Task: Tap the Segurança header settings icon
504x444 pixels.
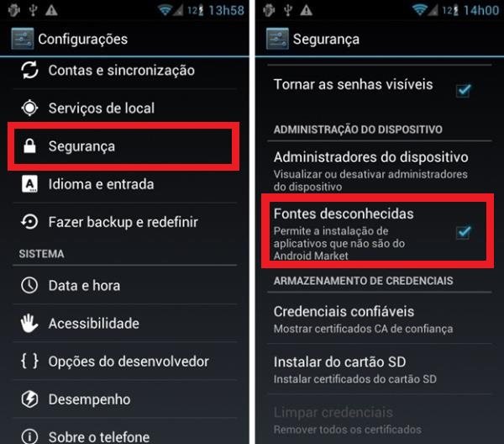Action: [x=277, y=39]
